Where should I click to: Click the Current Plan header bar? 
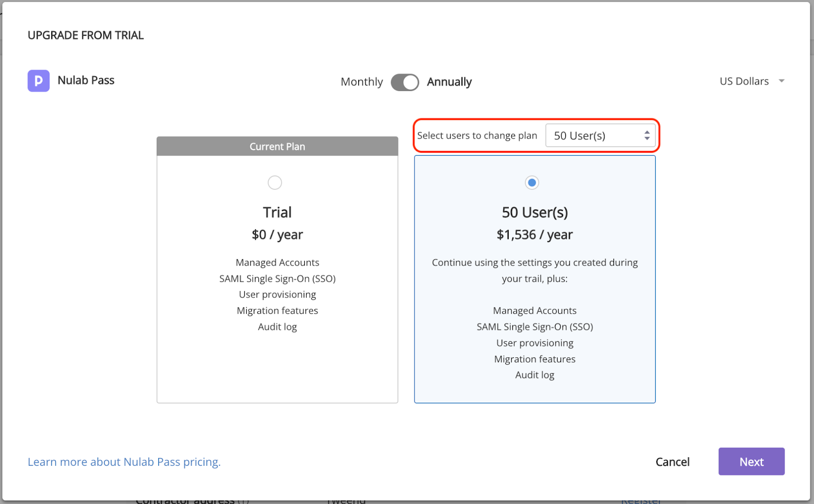pos(277,146)
